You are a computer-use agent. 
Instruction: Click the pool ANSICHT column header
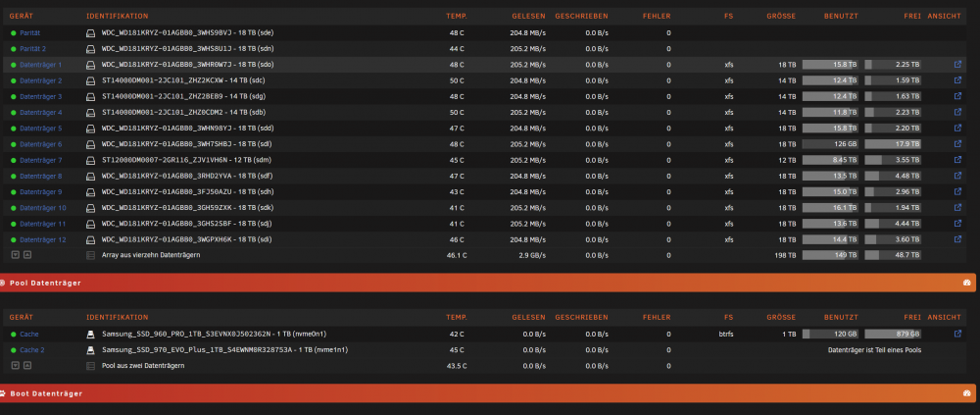(x=945, y=317)
